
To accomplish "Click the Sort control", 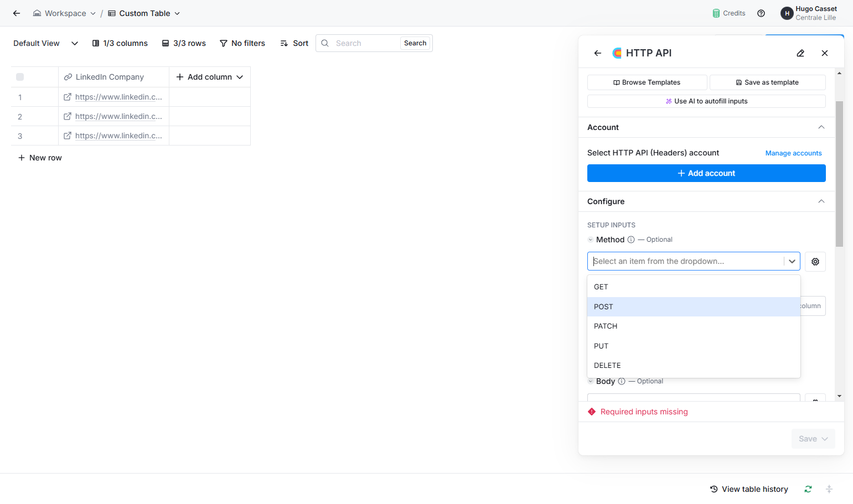I will point(294,43).
